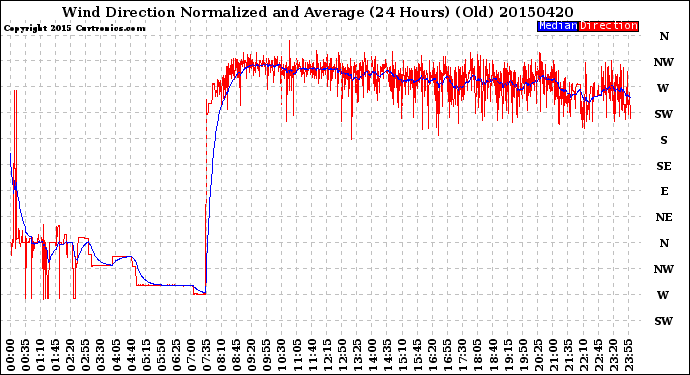Select the 02:20 time axis label
The width and height of the screenshot is (690, 375).
(71, 355)
